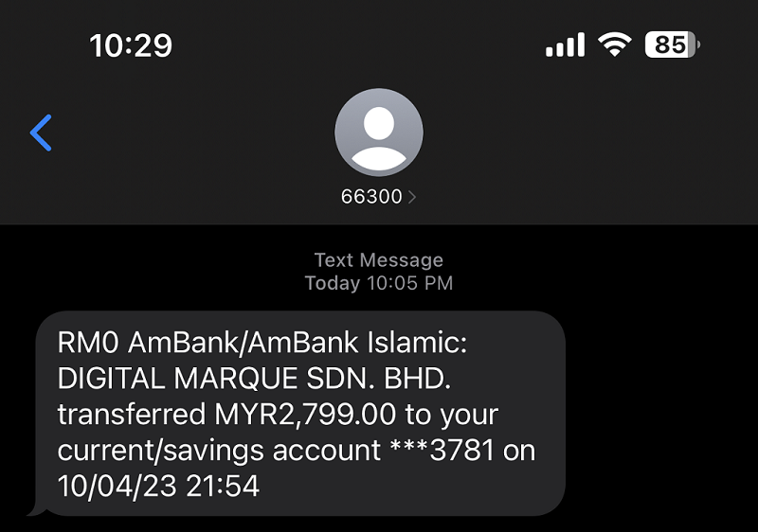Viewport: 758px width, 532px height.
Task: Open the sender's contact avatar
Action: pos(378,132)
